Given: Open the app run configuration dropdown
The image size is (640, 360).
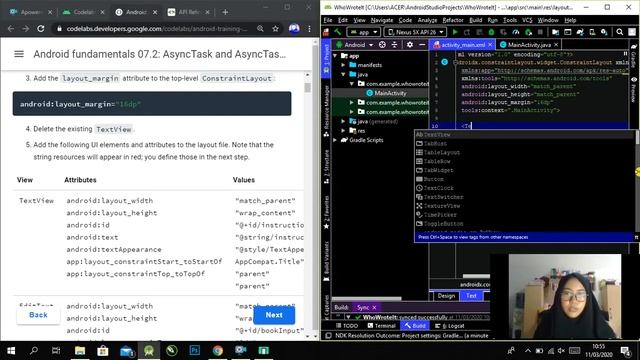Looking at the screenshot, I should (363, 32).
